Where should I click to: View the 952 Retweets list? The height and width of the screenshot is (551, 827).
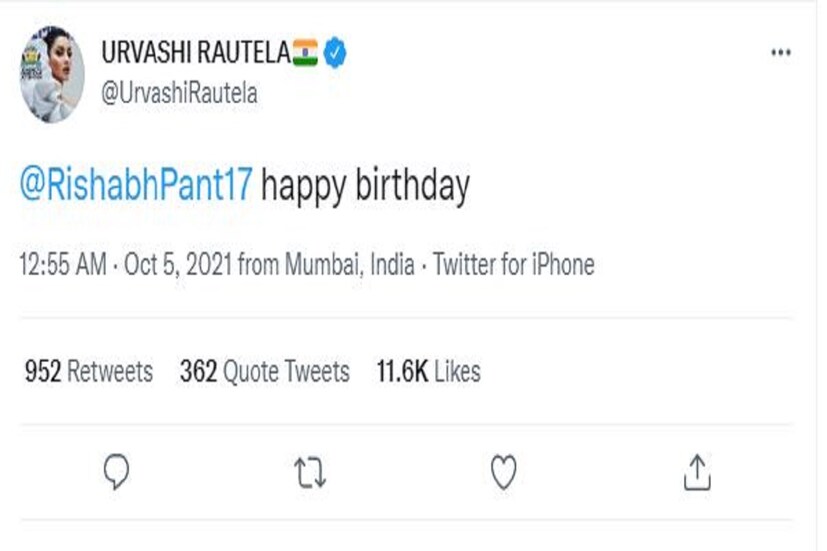click(x=88, y=372)
